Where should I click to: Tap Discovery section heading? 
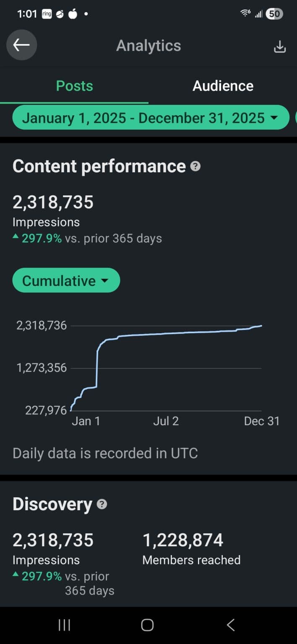(52, 504)
